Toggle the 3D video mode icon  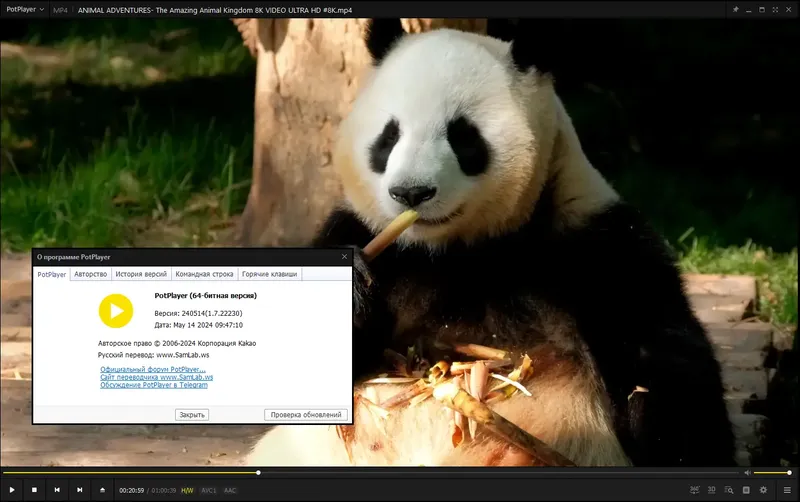[x=711, y=490]
